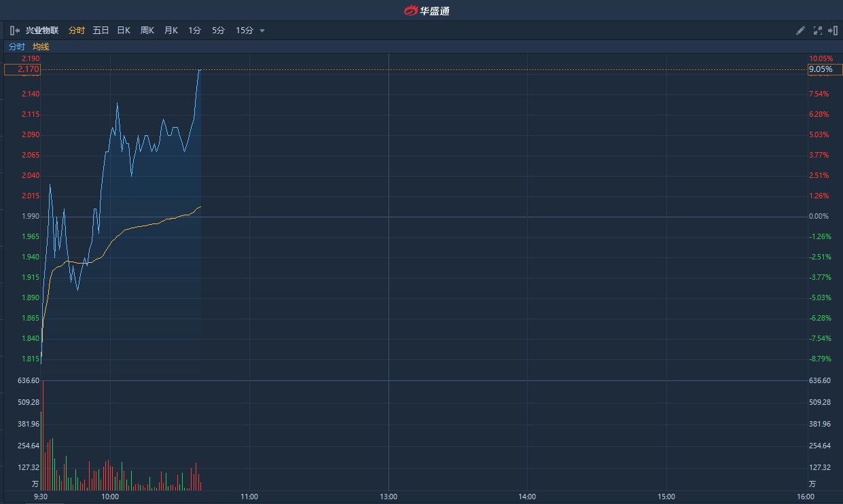This screenshot has width=843, height=504.
Task: Open the 日K daily candlestick view
Action: point(124,31)
